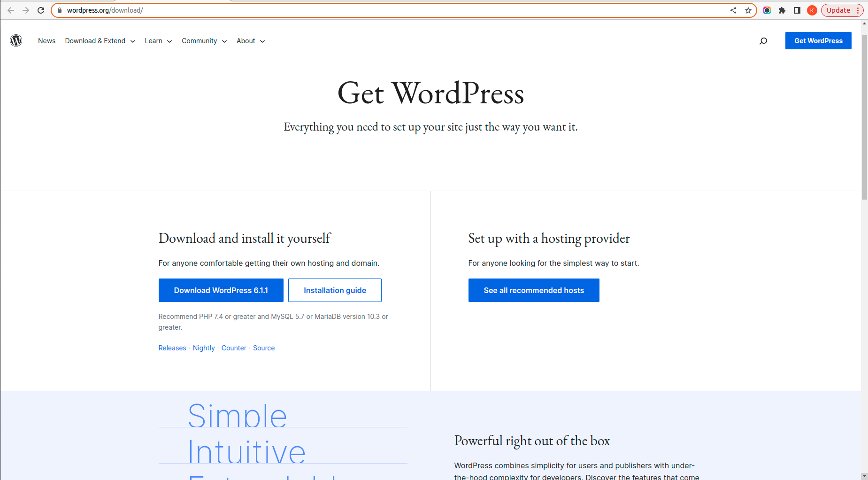868x480 pixels.
Task: Open the site search magnifier icon
Action: click(x=763, y=41)
